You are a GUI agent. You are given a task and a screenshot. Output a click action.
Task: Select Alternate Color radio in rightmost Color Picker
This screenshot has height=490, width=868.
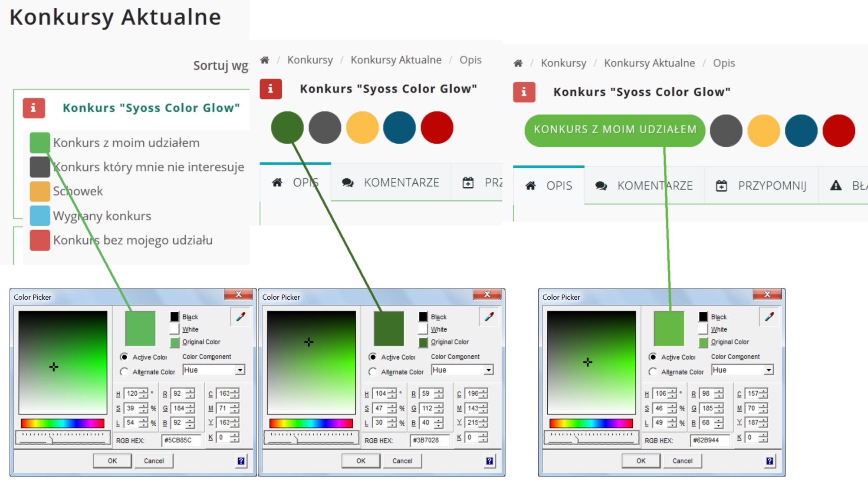[653, 372]
